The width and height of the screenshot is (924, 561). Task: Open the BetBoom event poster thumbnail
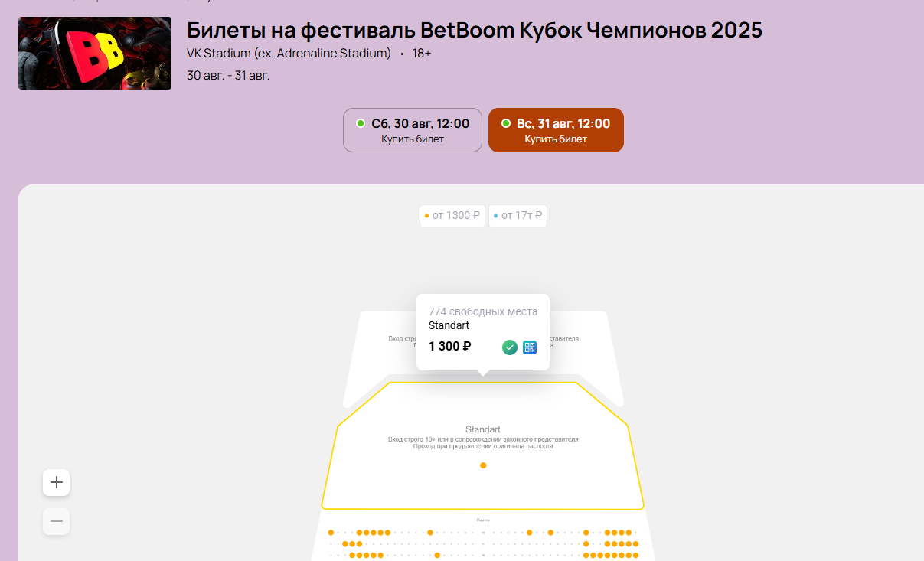pyautogui.click(x=95, y=54)
